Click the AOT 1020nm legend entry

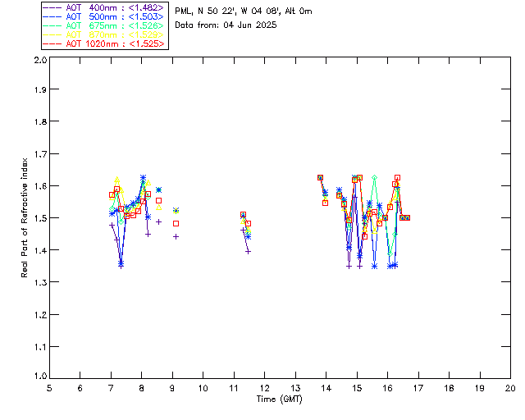click(103, 43)
